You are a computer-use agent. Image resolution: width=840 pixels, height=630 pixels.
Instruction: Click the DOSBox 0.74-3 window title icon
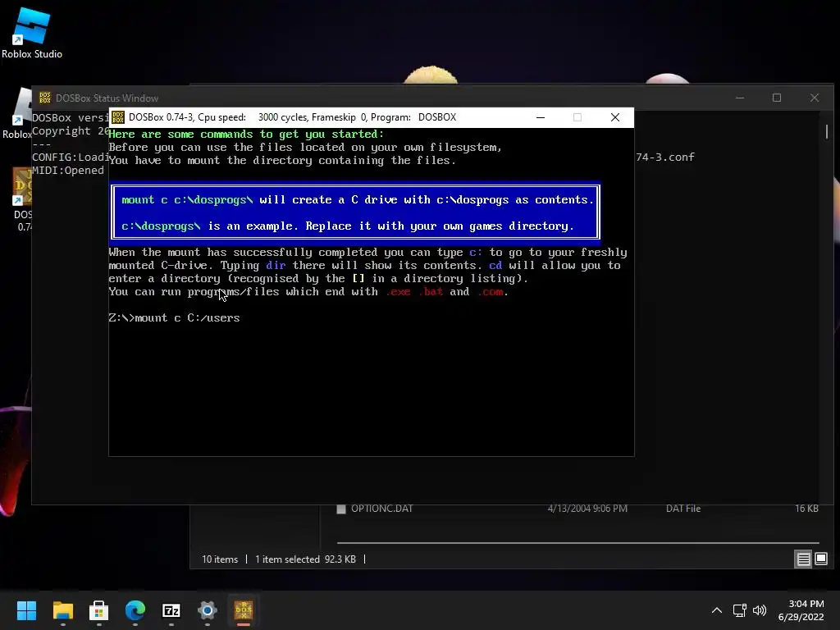click(x=118, y=117)
